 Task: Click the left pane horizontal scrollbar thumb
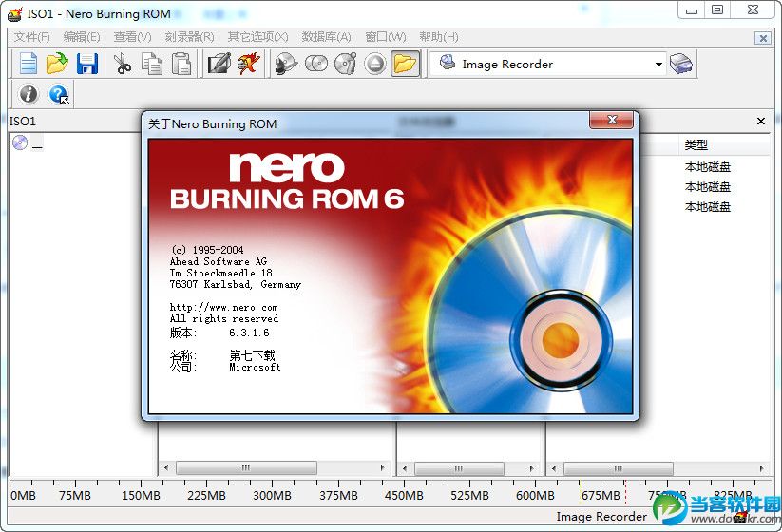click(x=246, y=467)
